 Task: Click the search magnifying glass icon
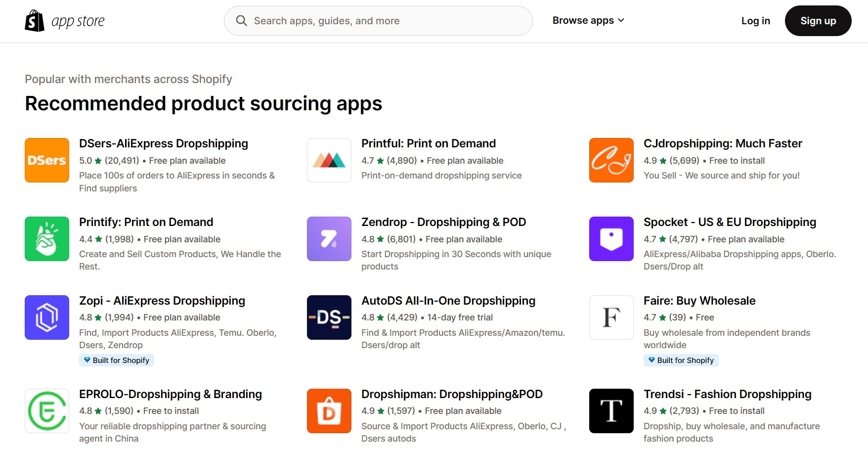(241, 20)
